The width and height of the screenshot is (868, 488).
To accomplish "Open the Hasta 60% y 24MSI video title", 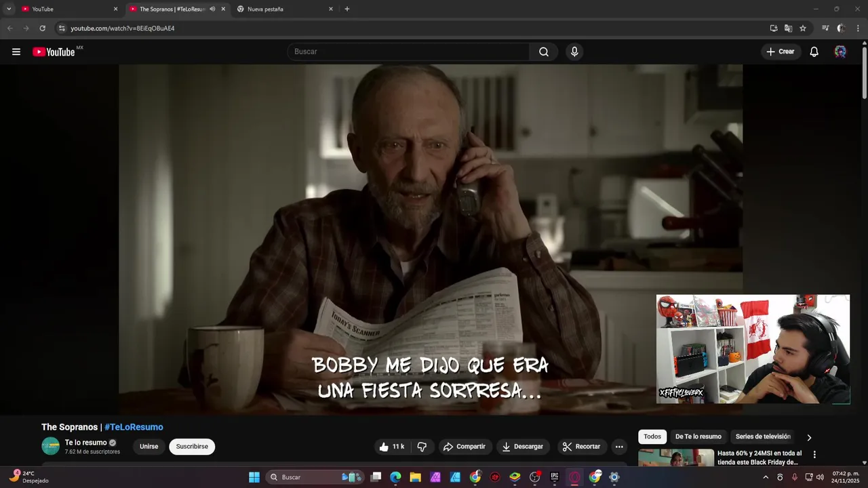I will (x=759, y=457).
